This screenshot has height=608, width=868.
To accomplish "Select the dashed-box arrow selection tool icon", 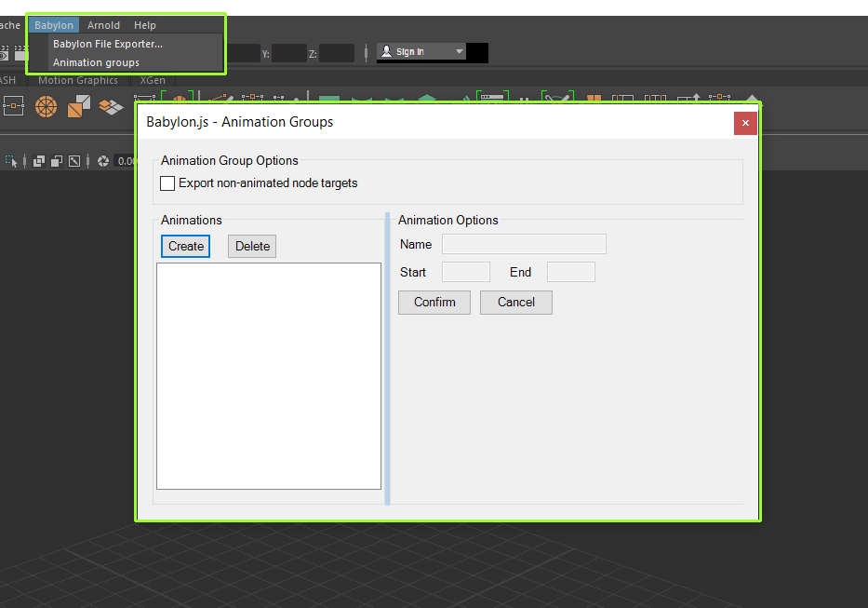I will click(11, 161).
